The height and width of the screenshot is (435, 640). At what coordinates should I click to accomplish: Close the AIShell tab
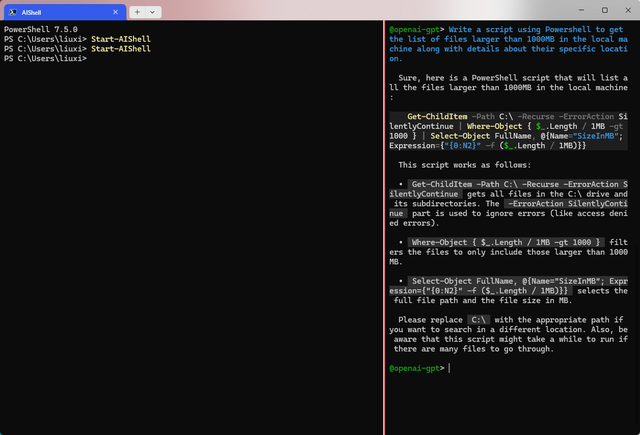point(116,12)
